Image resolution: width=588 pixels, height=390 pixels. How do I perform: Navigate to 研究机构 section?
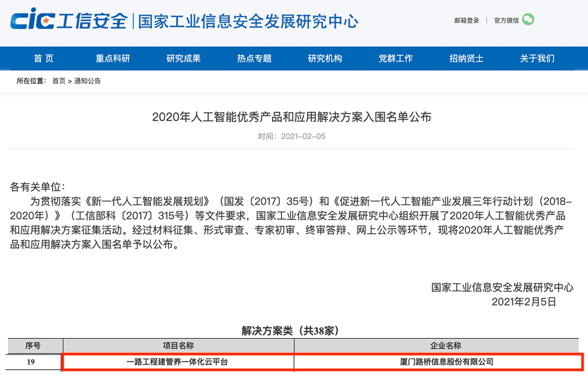(x=325, y=59)
